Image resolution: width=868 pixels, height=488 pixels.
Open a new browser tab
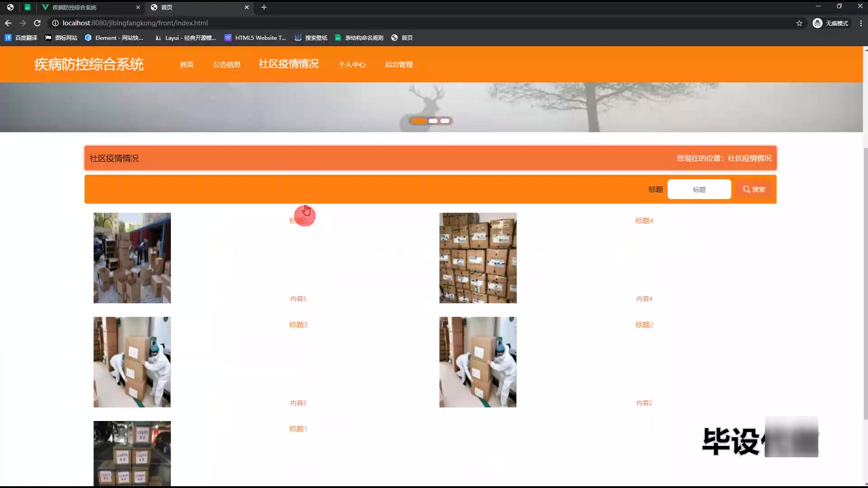click(264, 7)
